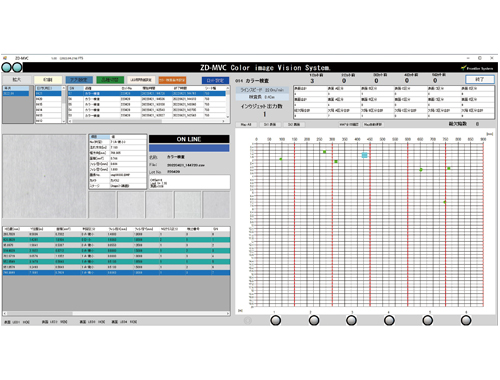
Task: Click the first teal round indicator lamp
Action: coord(6,67)
